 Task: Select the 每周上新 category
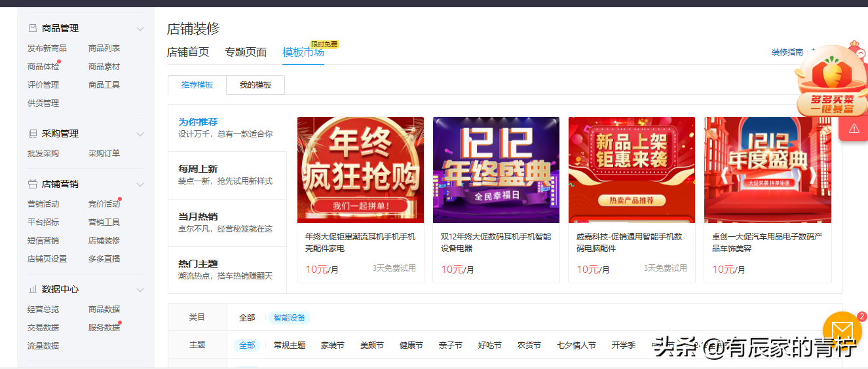tap(227, 175)
